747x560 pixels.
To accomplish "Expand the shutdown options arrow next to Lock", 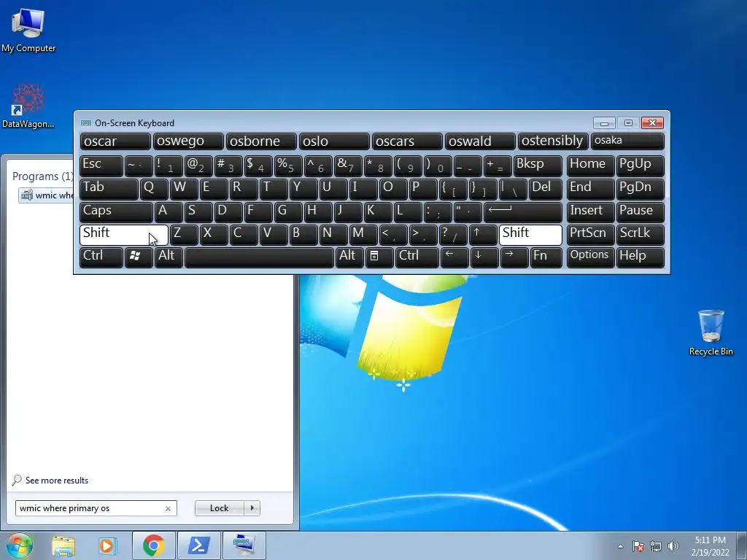I will tap(252, 508).
